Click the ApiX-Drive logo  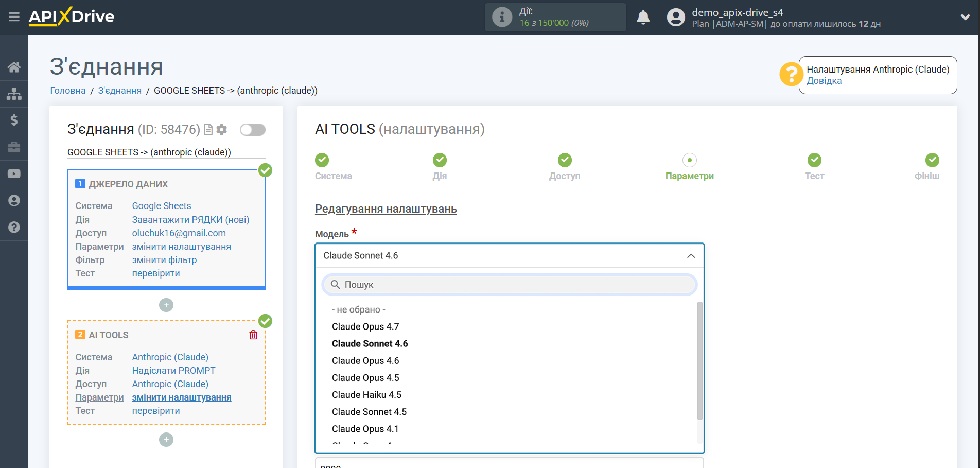(72, 16)
